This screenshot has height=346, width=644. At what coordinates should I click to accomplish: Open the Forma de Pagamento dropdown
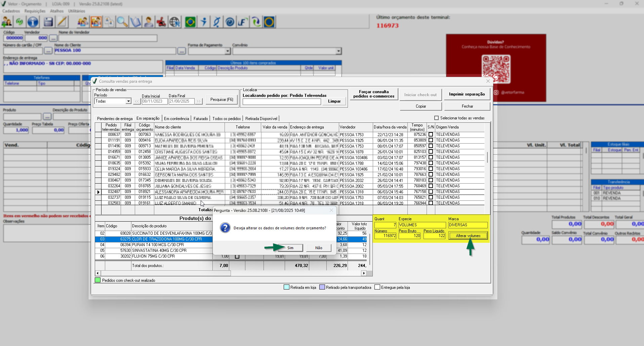pyautogui.click(x=228, y=51)
